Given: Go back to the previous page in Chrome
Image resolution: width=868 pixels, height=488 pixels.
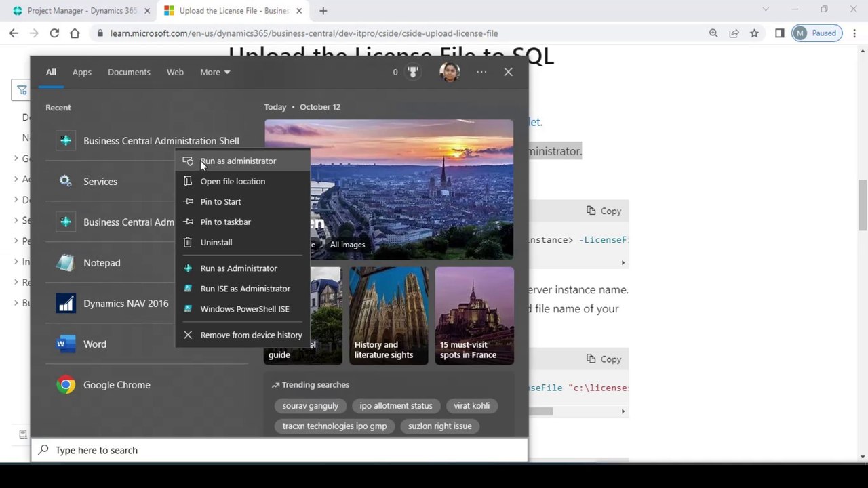Looking at the screenshot, I should (x=14, y=33).
